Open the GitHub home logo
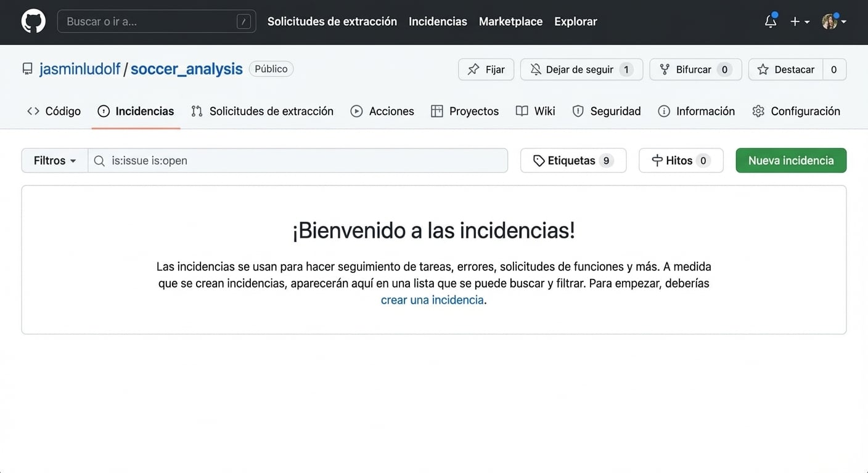 coord(33,22)
